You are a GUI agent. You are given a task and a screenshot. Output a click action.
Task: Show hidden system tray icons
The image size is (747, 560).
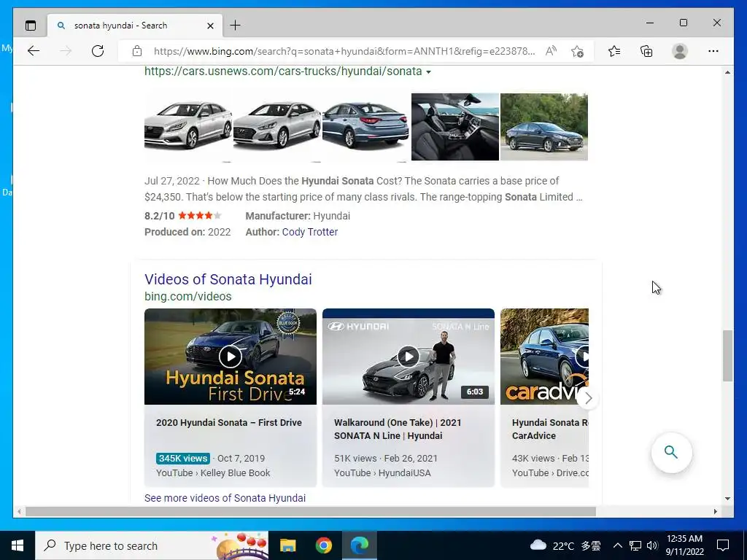pyautogui.click(x=617, y=545)
